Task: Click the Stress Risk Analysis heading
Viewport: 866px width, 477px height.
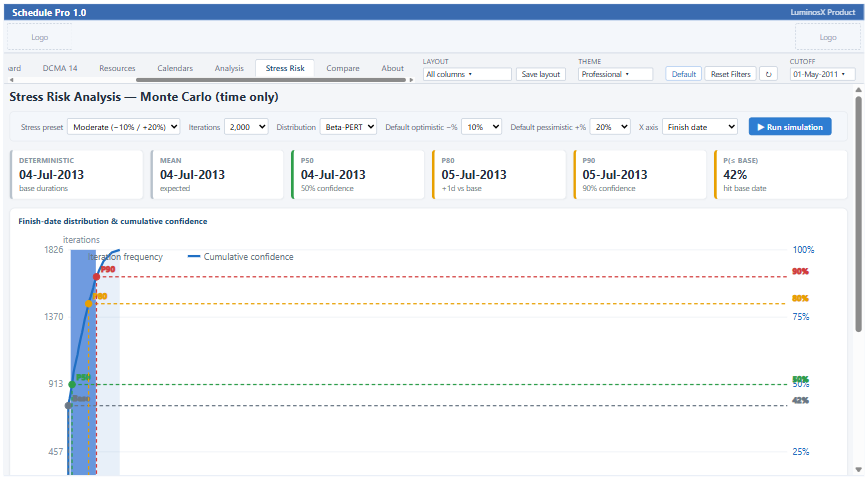Action: pos(144,97)
